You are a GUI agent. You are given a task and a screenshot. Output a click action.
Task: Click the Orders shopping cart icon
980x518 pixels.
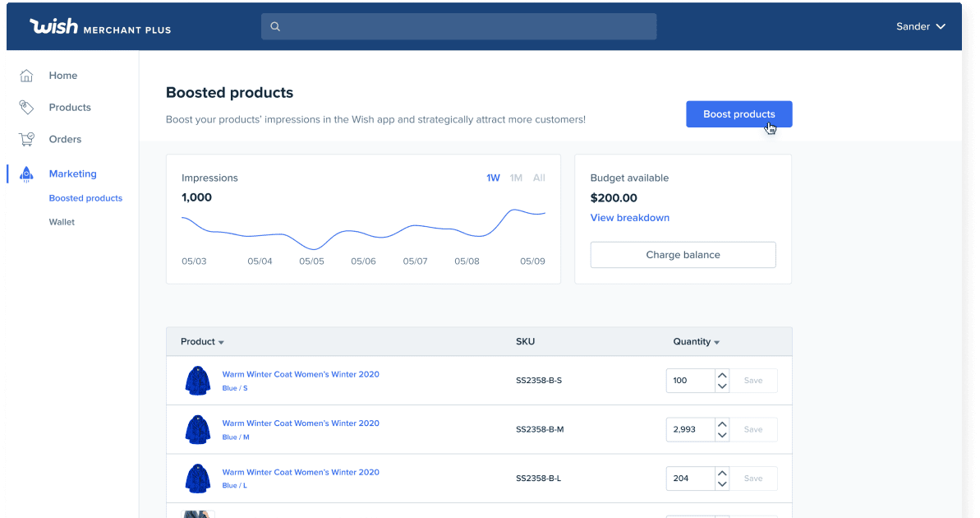[x=26, y=140]
